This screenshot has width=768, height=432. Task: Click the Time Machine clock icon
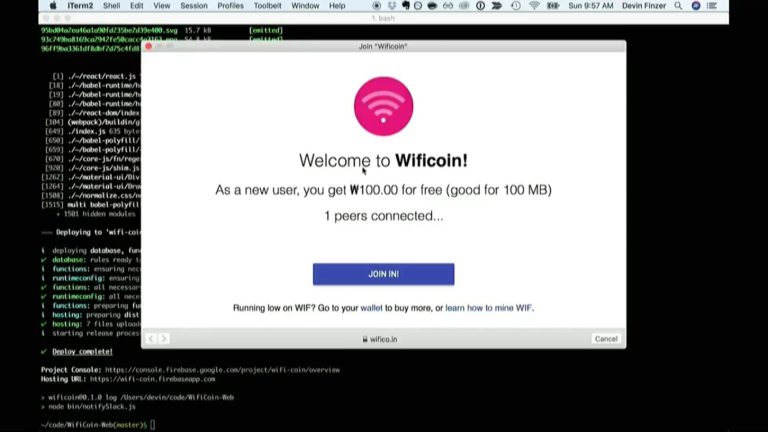click(x=515, y=6)
